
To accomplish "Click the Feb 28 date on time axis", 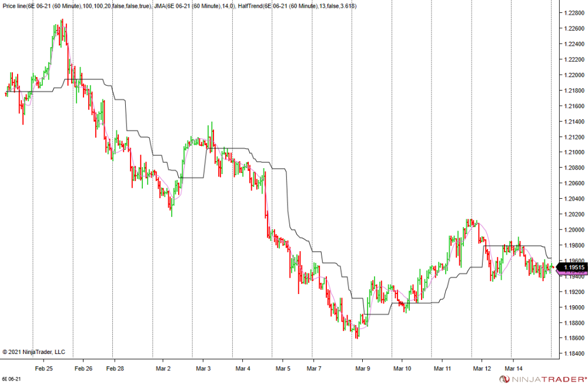I will click(x=115, y=369).
